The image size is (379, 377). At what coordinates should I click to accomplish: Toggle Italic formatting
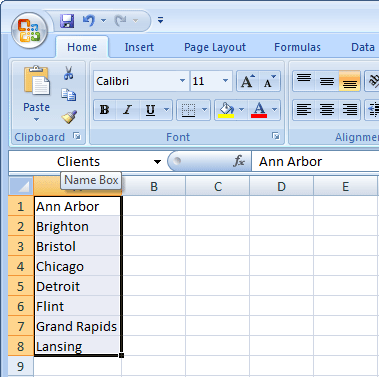click(127, 109)
